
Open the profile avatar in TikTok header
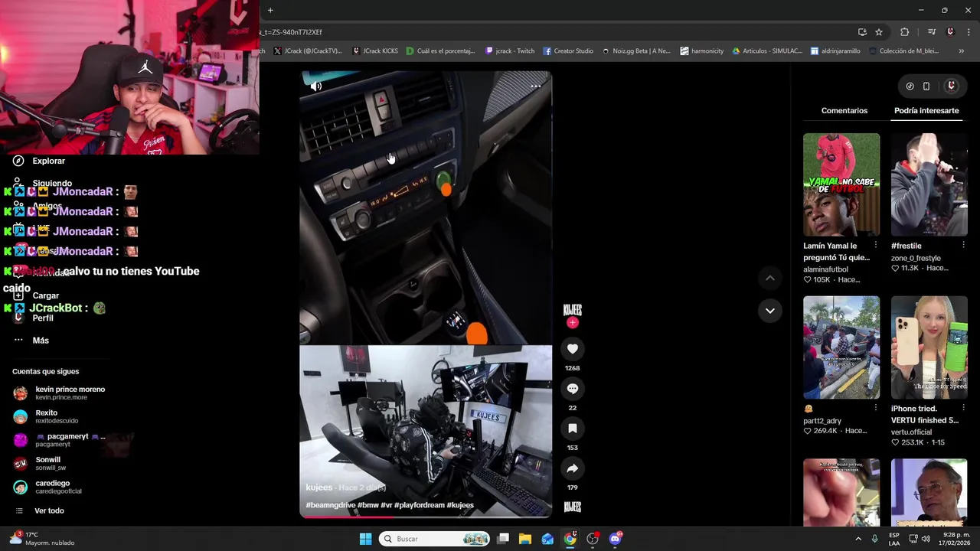click(951, 86)
